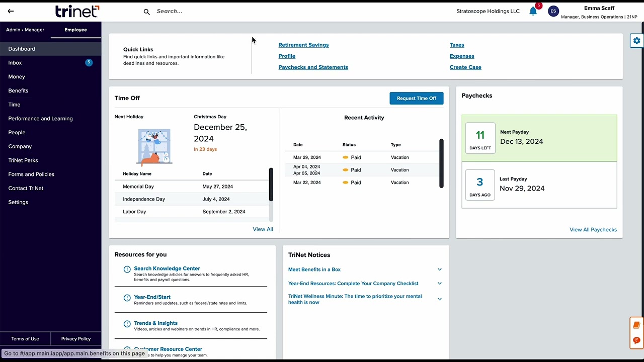Screen dimensions: 644x362
Task: Expand TriNet Wellness Minute notice chevron
Action: pyautogui.click(x=439, y=299)
